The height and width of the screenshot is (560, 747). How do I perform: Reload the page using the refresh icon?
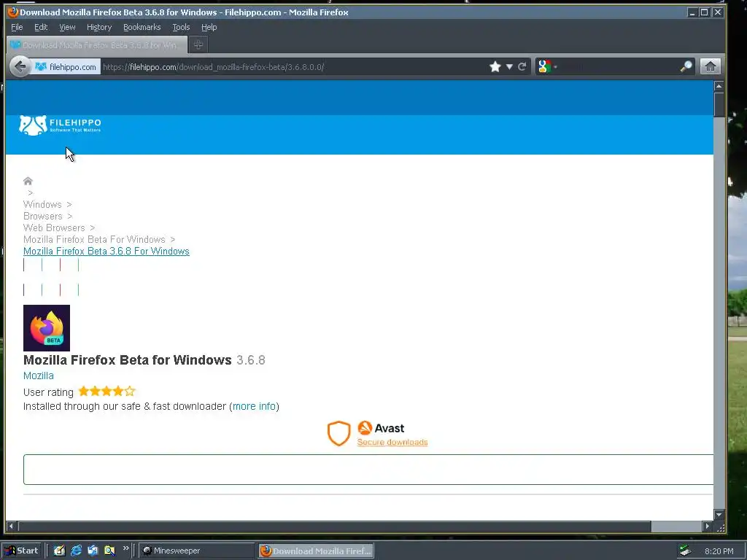tap(522, 66)
